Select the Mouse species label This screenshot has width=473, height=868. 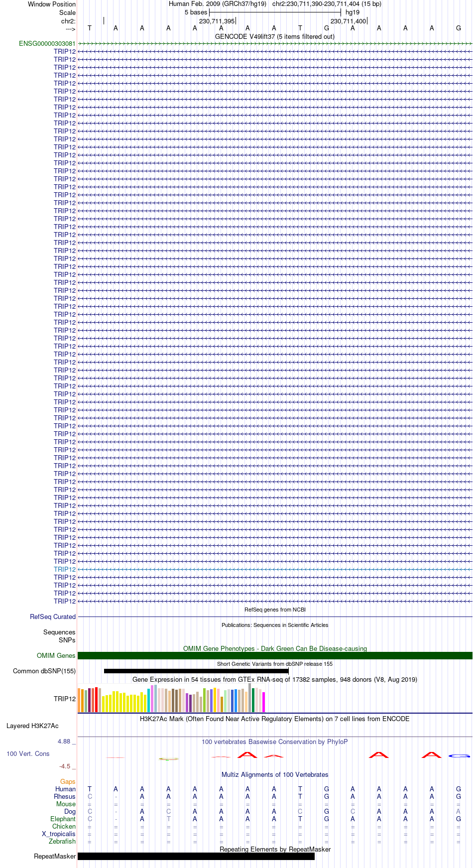pos(66,804)
